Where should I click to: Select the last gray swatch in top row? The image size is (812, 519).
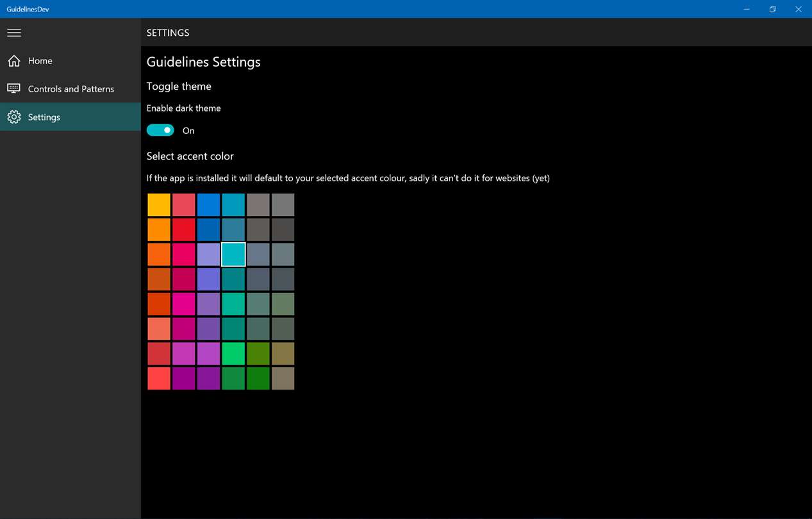[x=283, y=205]
